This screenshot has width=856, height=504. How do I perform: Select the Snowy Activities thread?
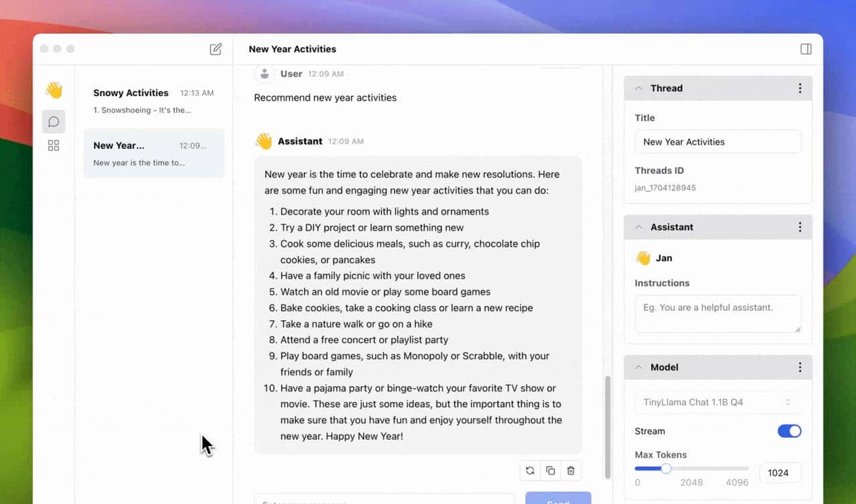point(153,100)
